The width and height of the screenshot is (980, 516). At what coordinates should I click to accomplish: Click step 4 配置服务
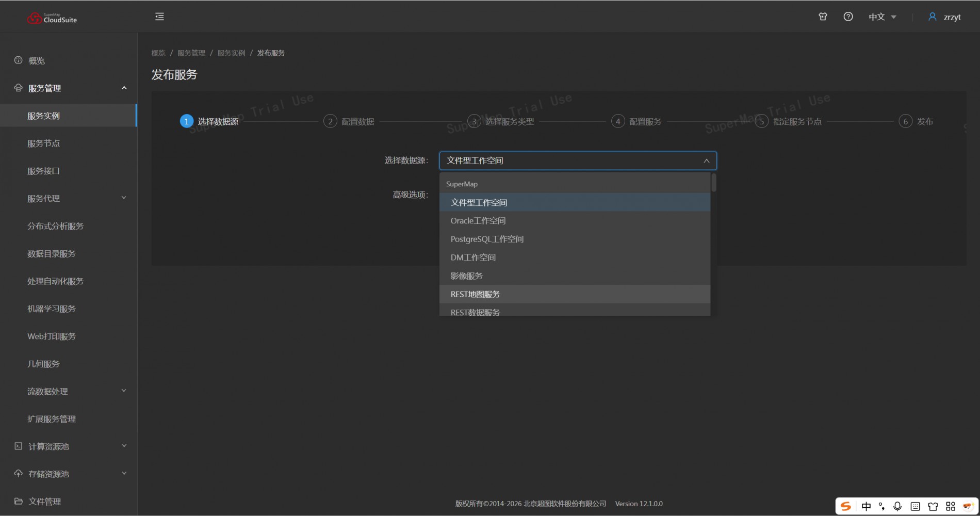(636, 121)
